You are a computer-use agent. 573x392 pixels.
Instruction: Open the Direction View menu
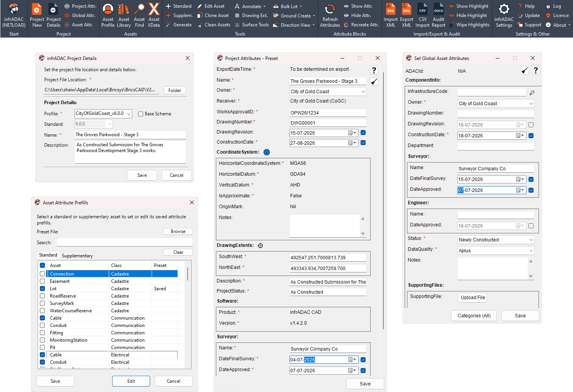(294, 25)
